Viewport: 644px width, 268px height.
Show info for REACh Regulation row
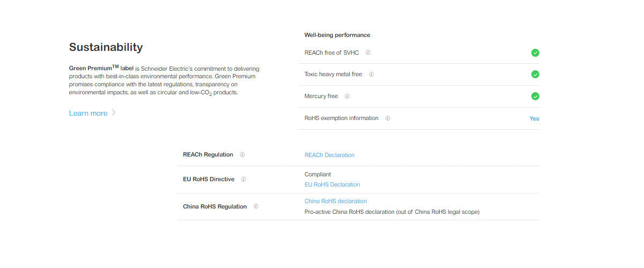[x=243, y=155]
